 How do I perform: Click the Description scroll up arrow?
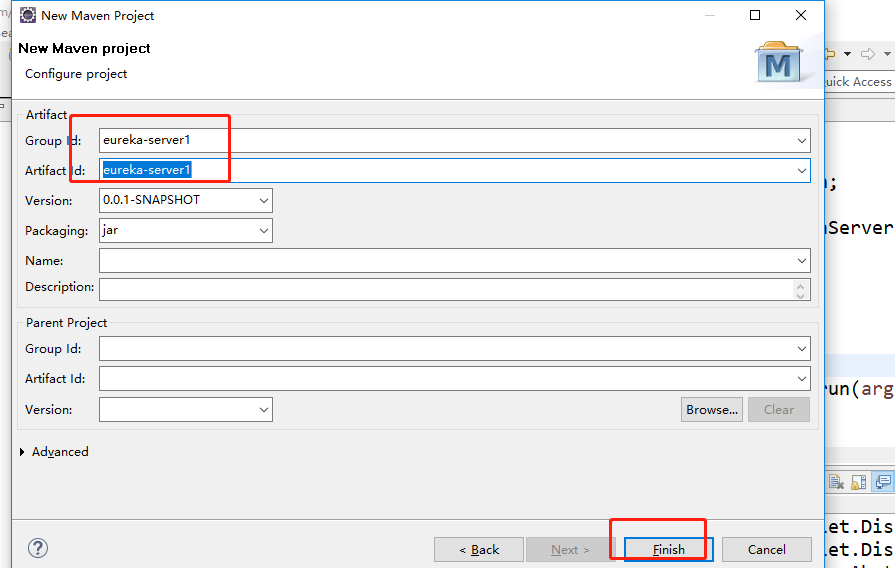point(800,285)
